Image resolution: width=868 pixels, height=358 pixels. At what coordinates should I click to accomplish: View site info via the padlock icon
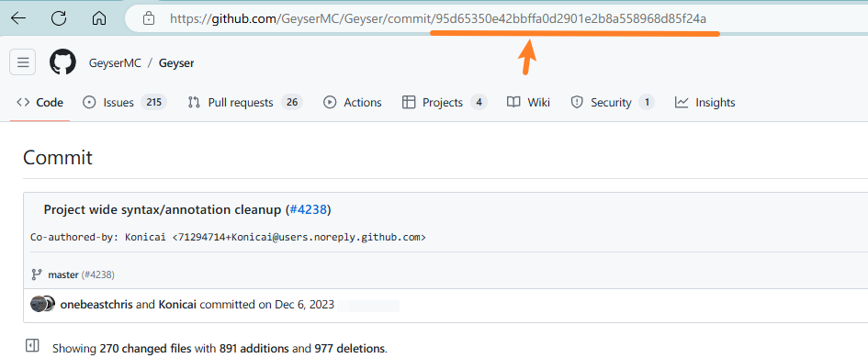(149, 18)
